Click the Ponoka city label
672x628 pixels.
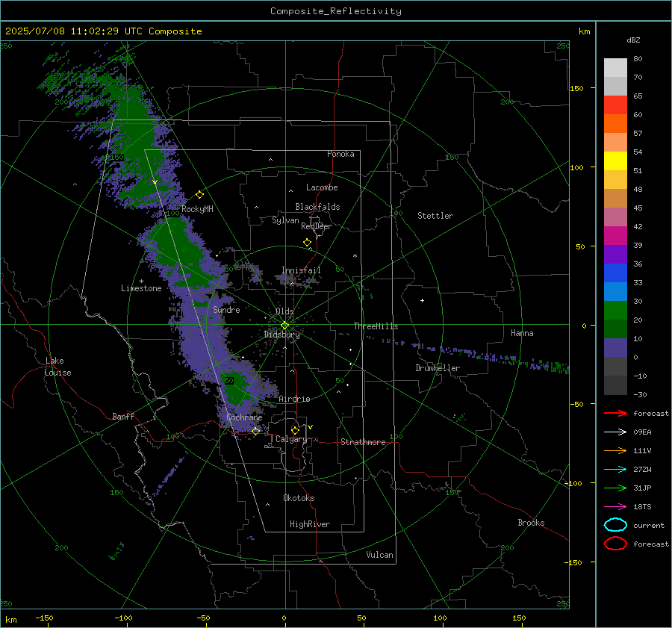click(x=340, y=154)
